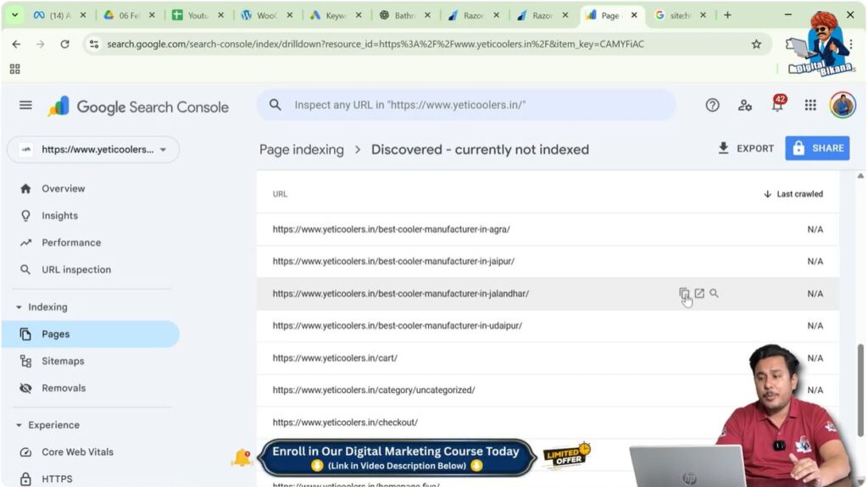Viewport: 868px width, 487px height.
Task: Go back to Page indexing breadcrumb
Action: 301,149
